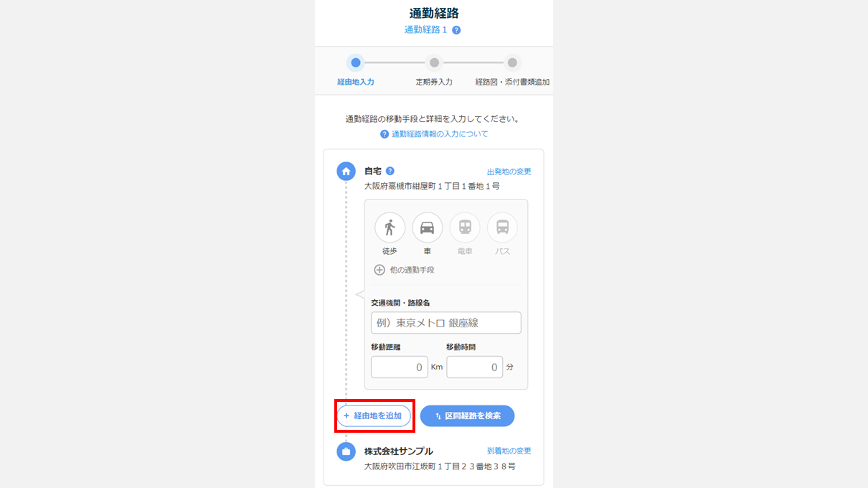Click the 区間経路を検索 button

tap(468, 416)
